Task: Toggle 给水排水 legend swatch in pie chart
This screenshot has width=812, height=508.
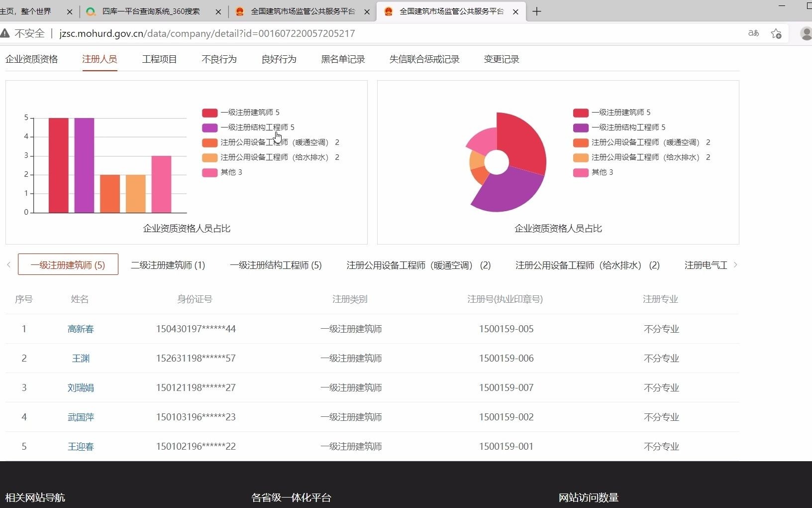Action: coord(581,157)
